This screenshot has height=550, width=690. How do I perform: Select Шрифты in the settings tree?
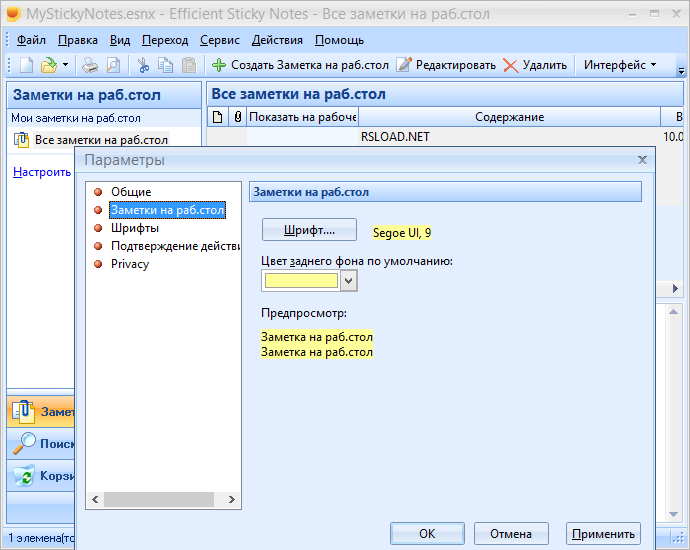pyautogui.click(x=135, y=228)
